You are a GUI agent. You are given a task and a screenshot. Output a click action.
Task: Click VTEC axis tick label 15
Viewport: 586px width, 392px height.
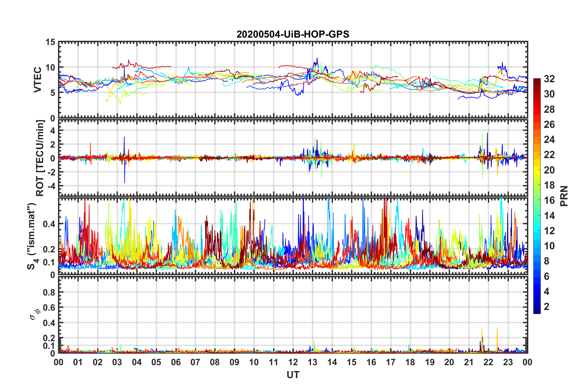(x=50, y=42)
